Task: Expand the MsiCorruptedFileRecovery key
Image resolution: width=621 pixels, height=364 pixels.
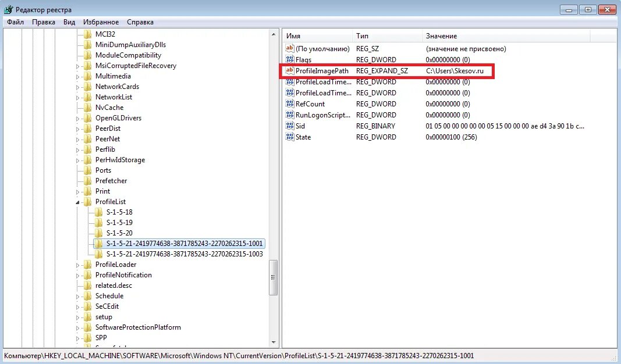Action: tap(77, 66)
